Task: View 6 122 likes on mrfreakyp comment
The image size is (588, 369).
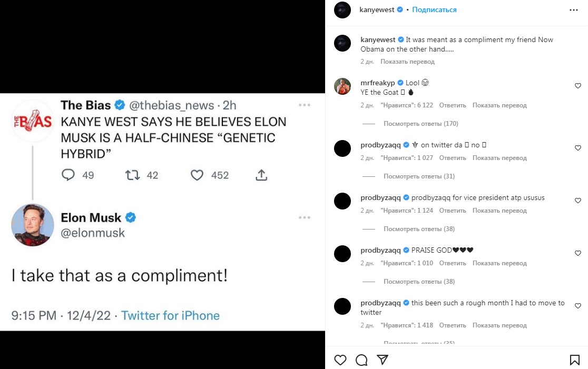Action: (x=406, y=105)
